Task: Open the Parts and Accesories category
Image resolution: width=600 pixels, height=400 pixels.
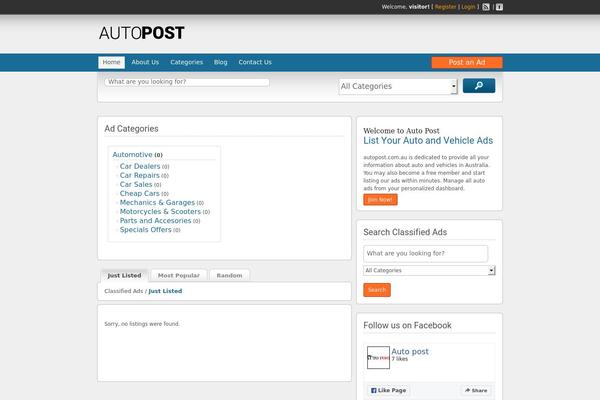Action: click(x=155, y=221)
